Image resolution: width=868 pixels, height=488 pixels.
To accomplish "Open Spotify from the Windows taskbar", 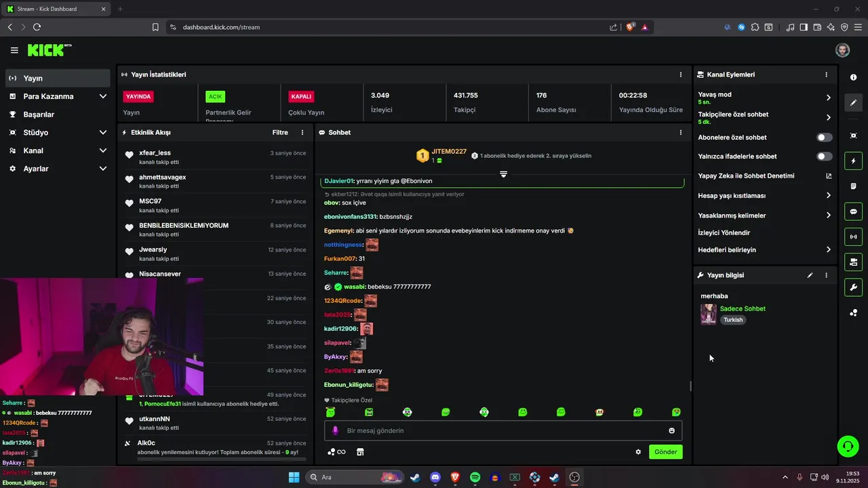I will (475, 477).
